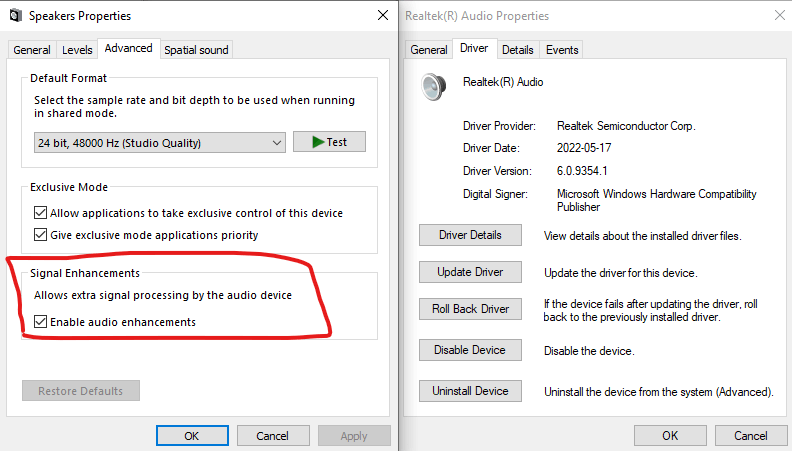
Task: Click the Realtek(R) Audio speaker device icon
Action: [x=433, y=87]
